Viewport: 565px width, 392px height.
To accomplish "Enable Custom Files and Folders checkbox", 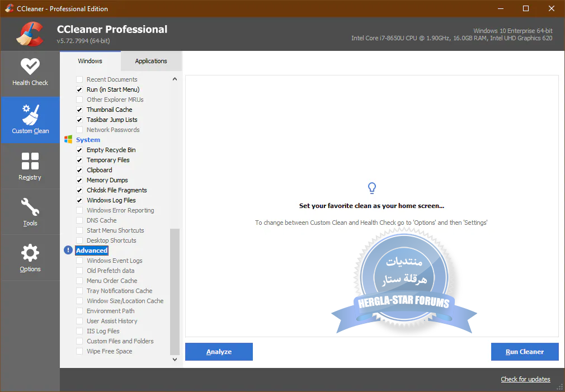I will 79,341.
